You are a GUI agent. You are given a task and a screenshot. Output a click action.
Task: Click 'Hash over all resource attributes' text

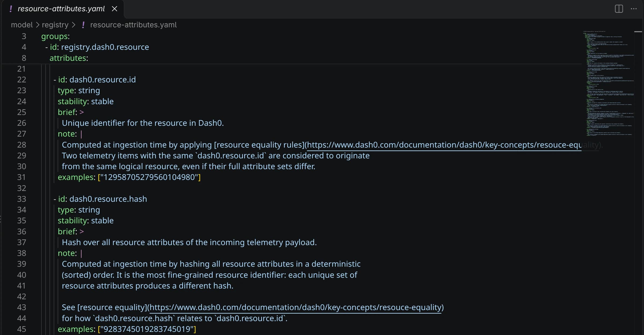tap(189, 242)
